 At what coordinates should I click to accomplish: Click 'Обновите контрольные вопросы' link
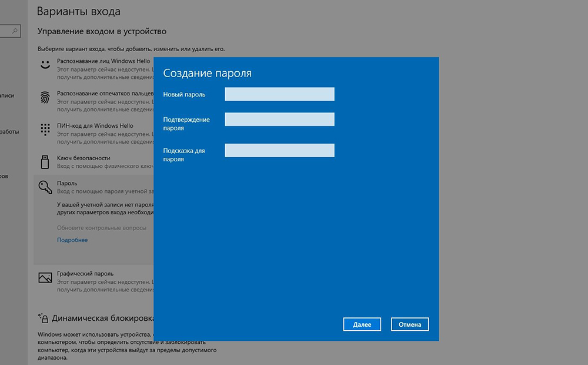point(102,228)
